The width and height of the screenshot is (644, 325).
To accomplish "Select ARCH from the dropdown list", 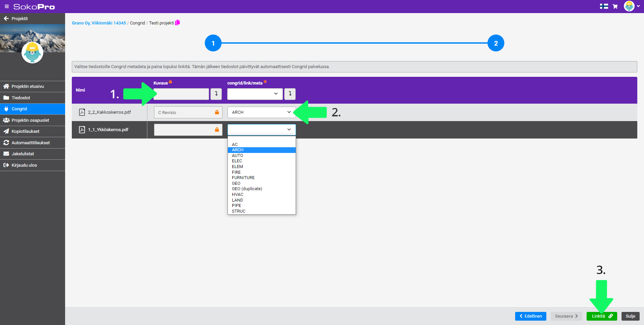I will pos(261,150).
